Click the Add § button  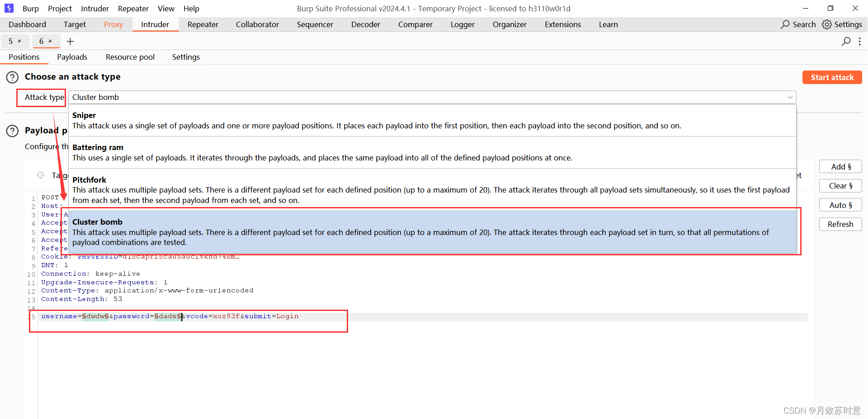(840, 167)
